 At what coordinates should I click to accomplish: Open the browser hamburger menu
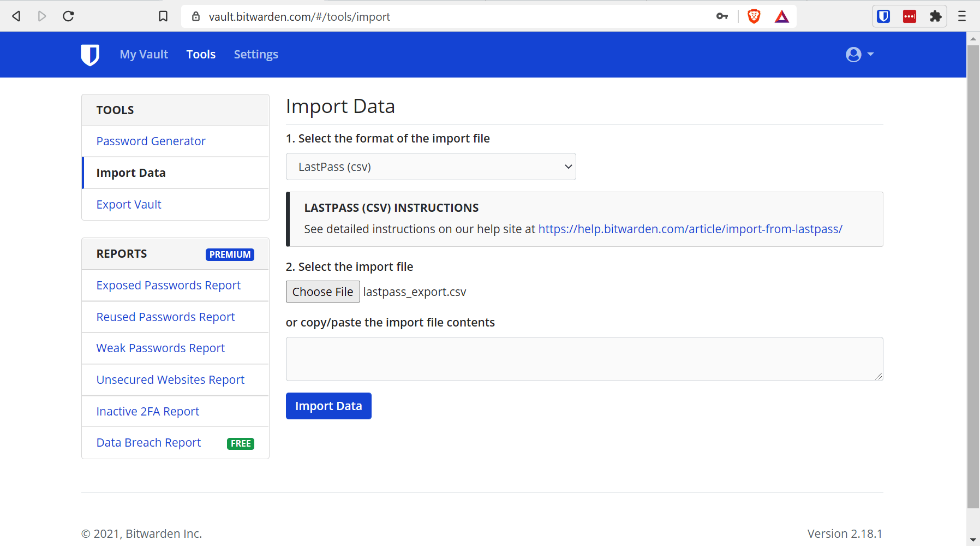pos(961,16)
